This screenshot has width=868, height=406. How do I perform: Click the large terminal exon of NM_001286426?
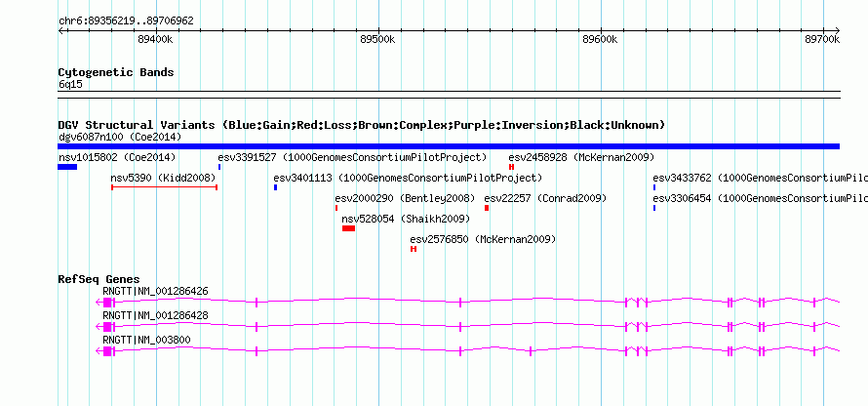coord(107,302)
